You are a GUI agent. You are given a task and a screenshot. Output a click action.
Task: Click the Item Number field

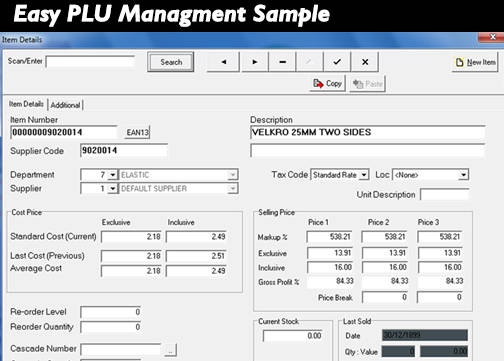point(64,132)
